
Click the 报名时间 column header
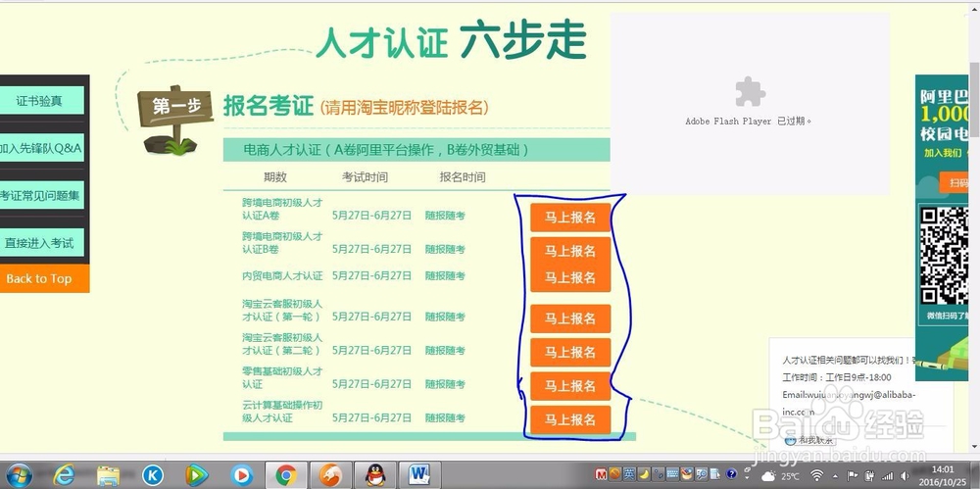(462, 177)
